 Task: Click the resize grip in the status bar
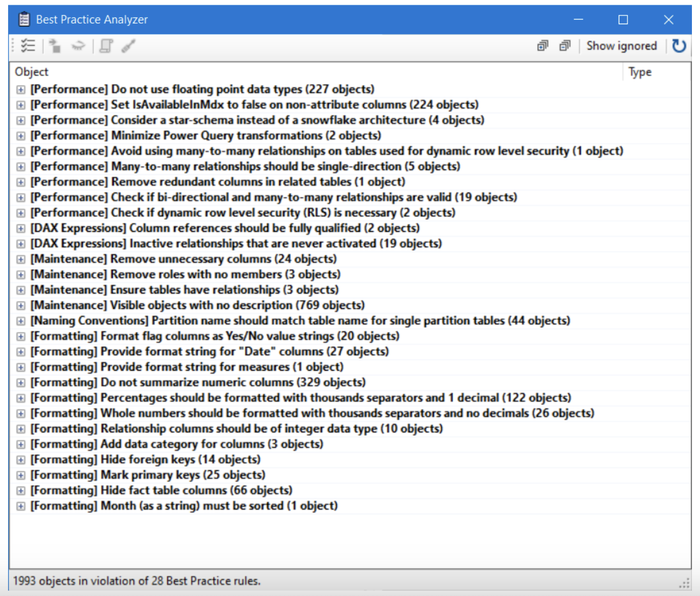684,583
